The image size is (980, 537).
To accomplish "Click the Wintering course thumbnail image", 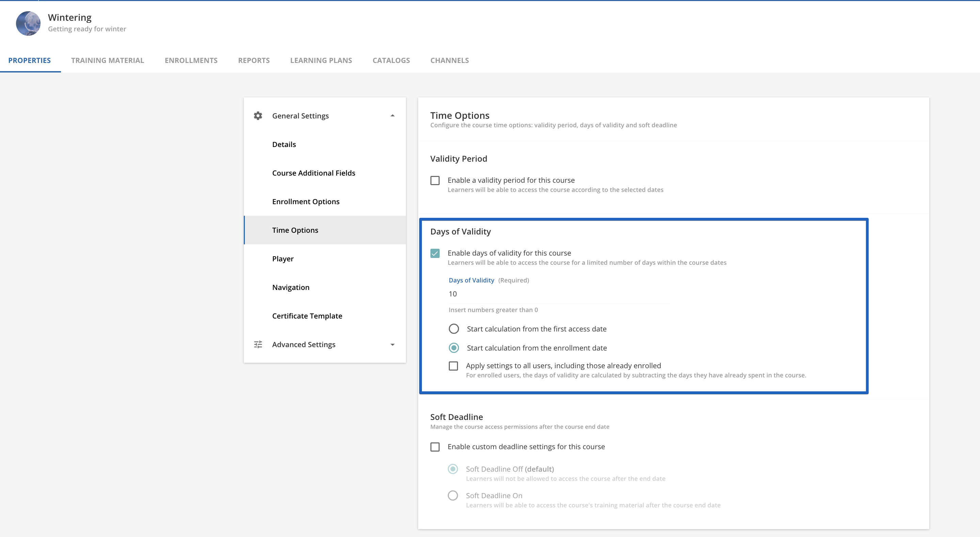I will 28,23.
